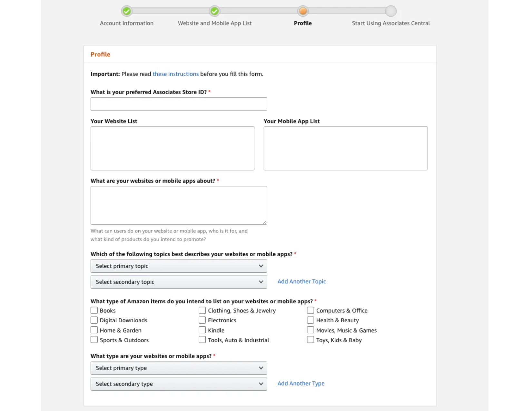Expand the Select primary type dropdown
Viewport: 532px width, 411px height.
179,368
